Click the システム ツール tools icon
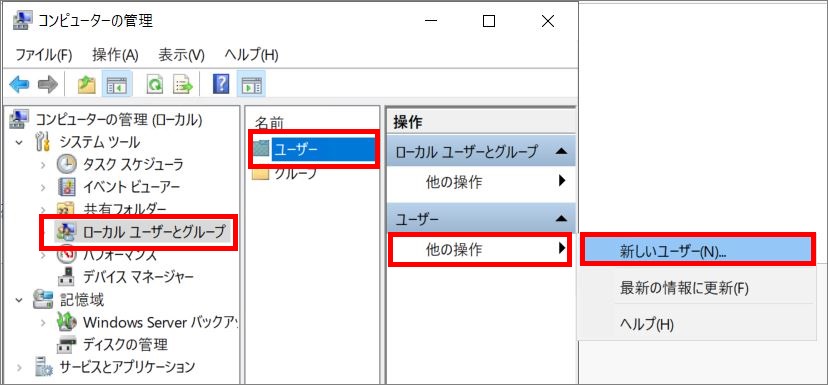This screenshot has width=828, height=385. tap(43, 142)
